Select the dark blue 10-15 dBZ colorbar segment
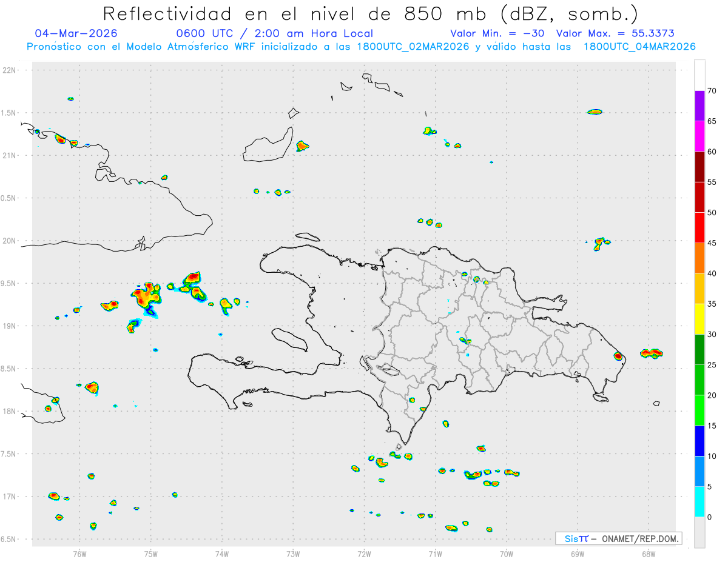 [699, 441]
